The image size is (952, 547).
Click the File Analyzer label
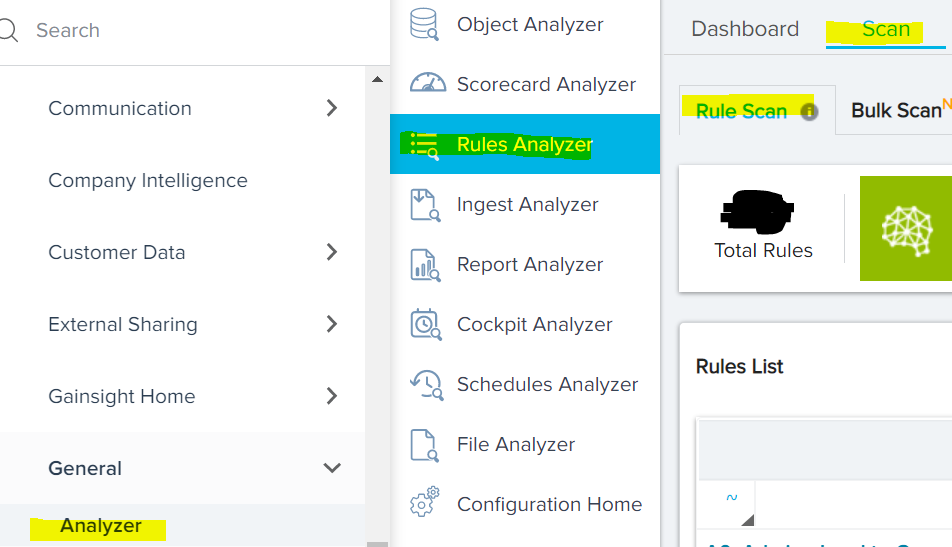coord(515,444)
